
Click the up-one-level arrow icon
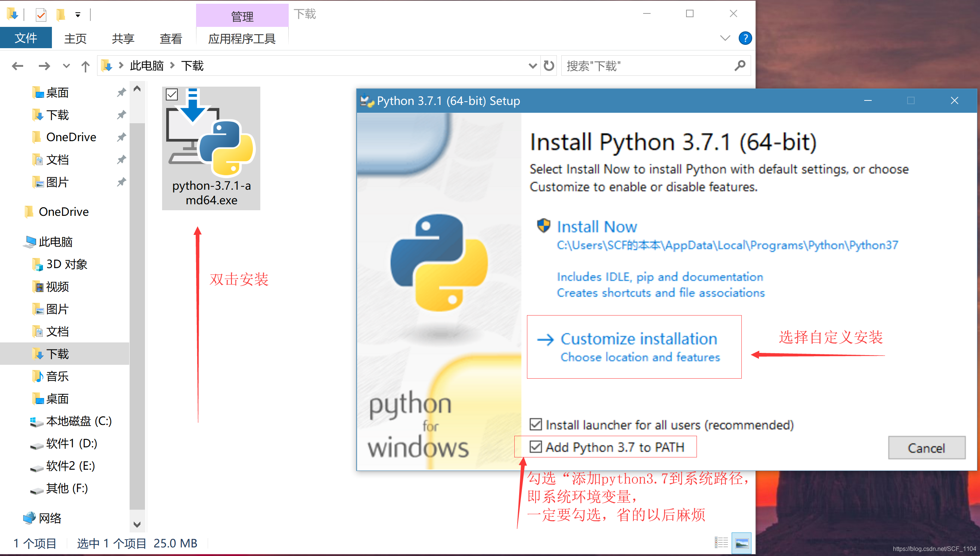(86, 66)
